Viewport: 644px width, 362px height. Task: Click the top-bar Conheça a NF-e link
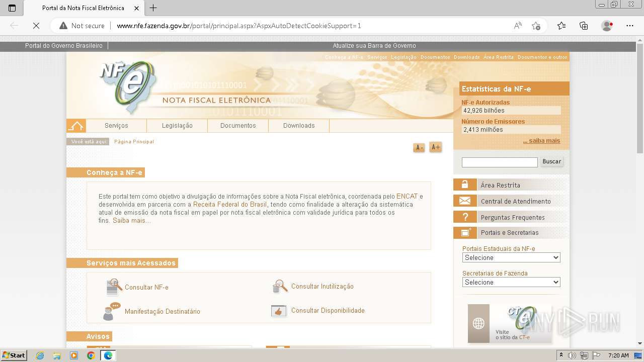pos(344,57)
